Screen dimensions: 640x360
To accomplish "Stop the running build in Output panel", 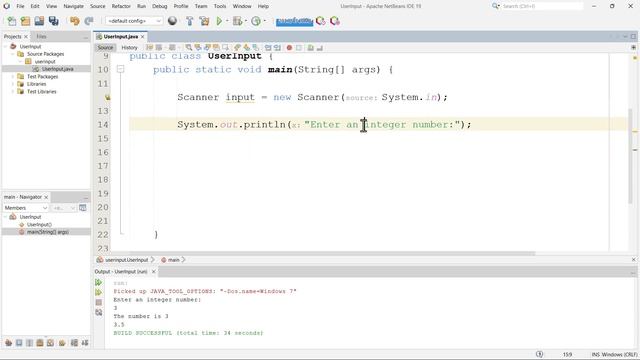I will pos(98,302).
